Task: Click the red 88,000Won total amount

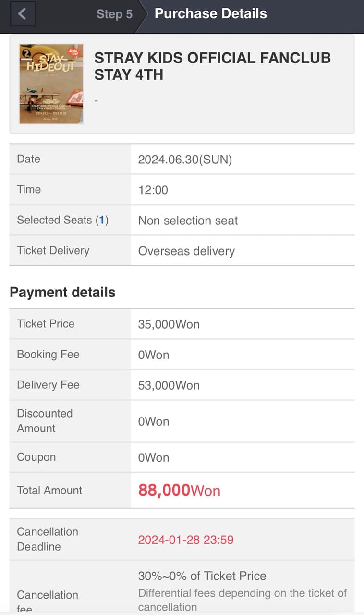Action: 179,491
